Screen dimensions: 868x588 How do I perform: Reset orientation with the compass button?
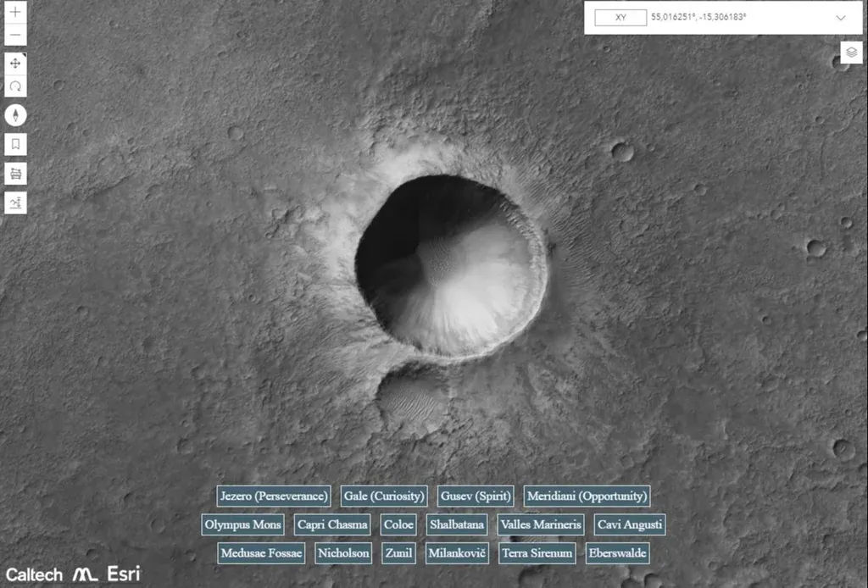(x=15, y=115)
